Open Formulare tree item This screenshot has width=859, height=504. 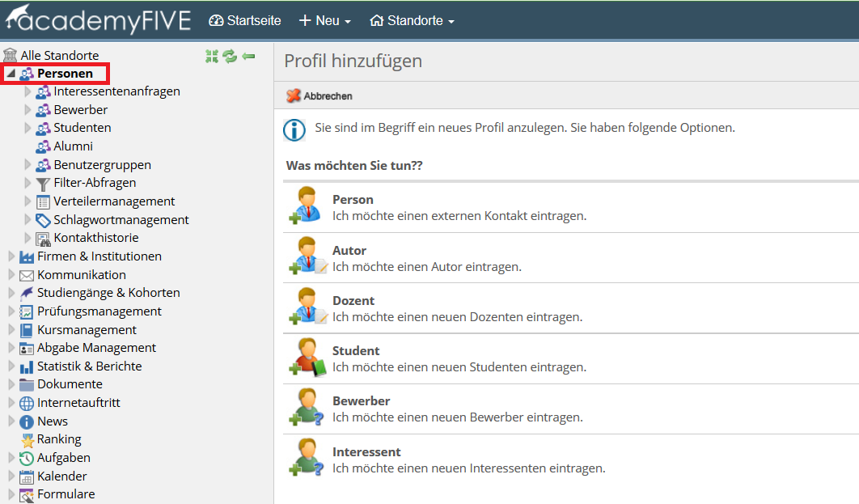pyautogui.click(x=66, y=494)
